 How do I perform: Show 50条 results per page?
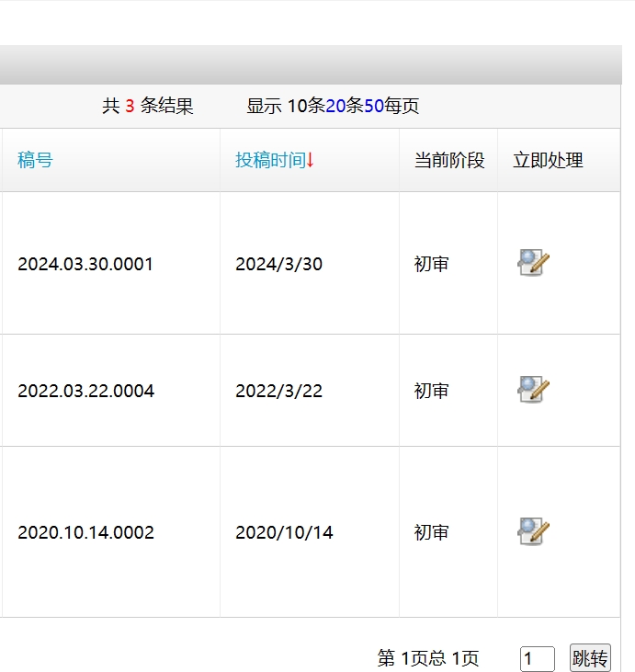[374, 107]
